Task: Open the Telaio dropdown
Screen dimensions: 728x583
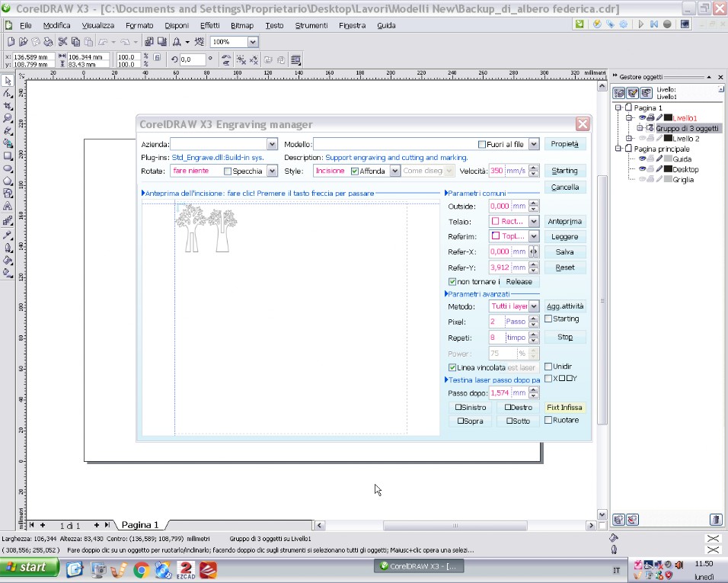Action: (534, 222)
